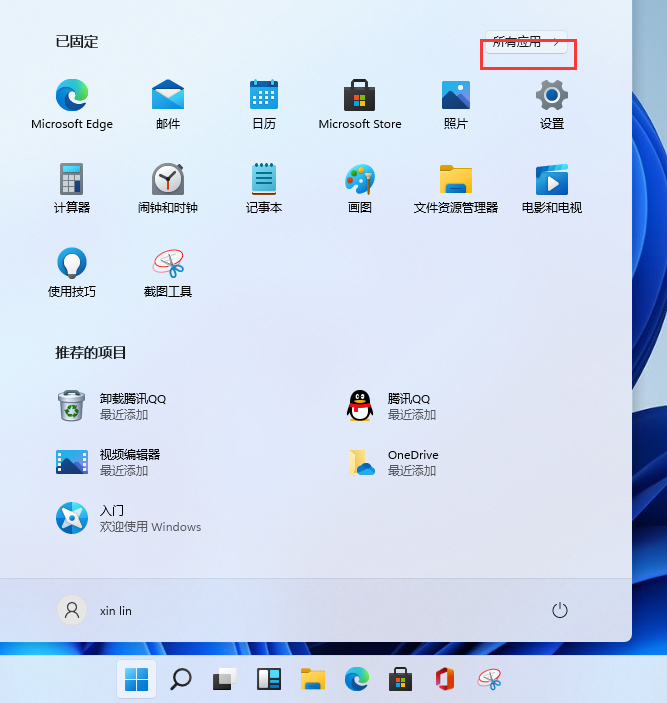The height and width of the screenshot is (703, 667).
Task: Click the Windows Start button on taskbar
Action: pos(136,679)
